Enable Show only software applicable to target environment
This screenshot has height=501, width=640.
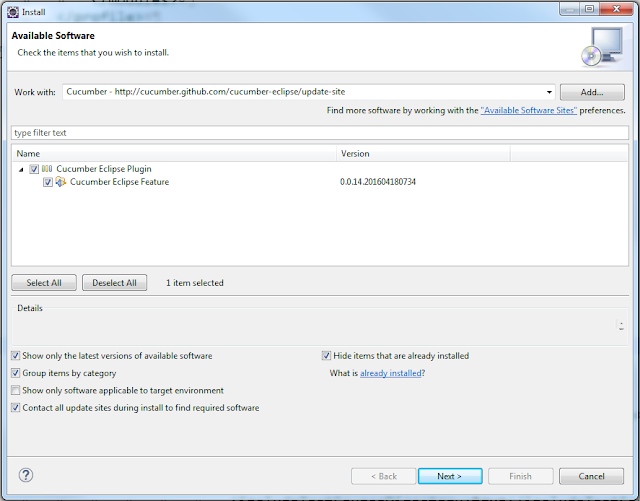point(15,390)
